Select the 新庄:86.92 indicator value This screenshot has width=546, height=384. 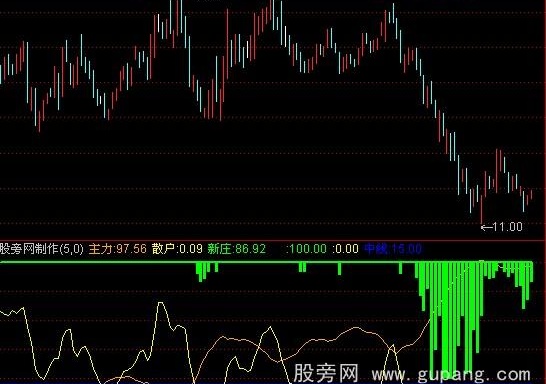(236, 249)
